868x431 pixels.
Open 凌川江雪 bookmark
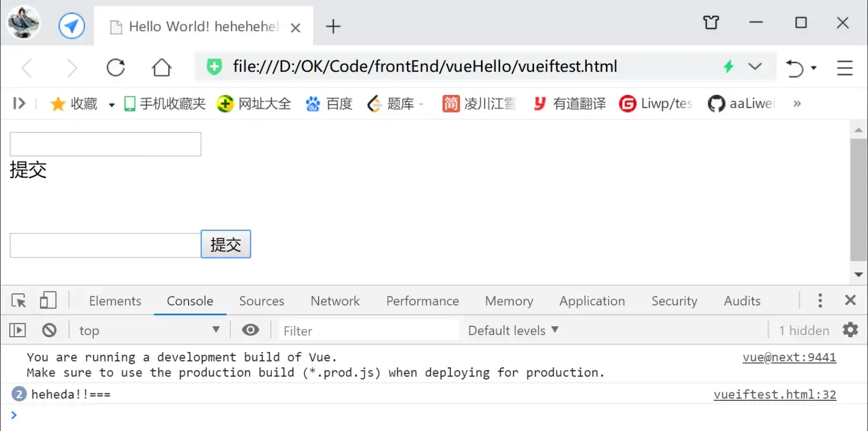tap(479, 104)
